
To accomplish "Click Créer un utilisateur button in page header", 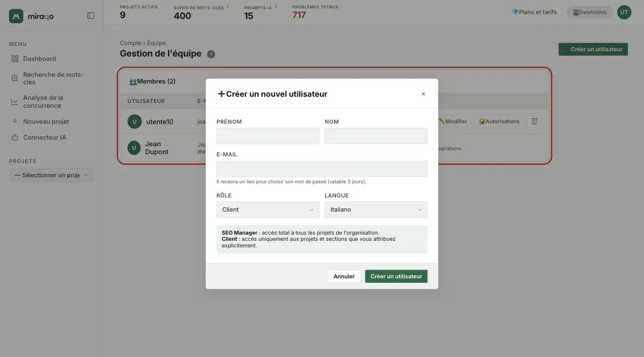I will 593,49.
